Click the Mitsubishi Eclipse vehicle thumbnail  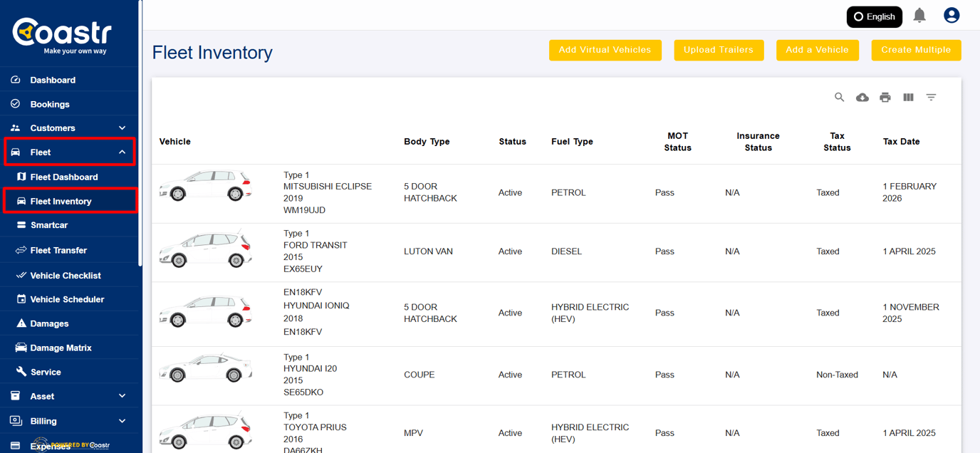coord(205,187)
